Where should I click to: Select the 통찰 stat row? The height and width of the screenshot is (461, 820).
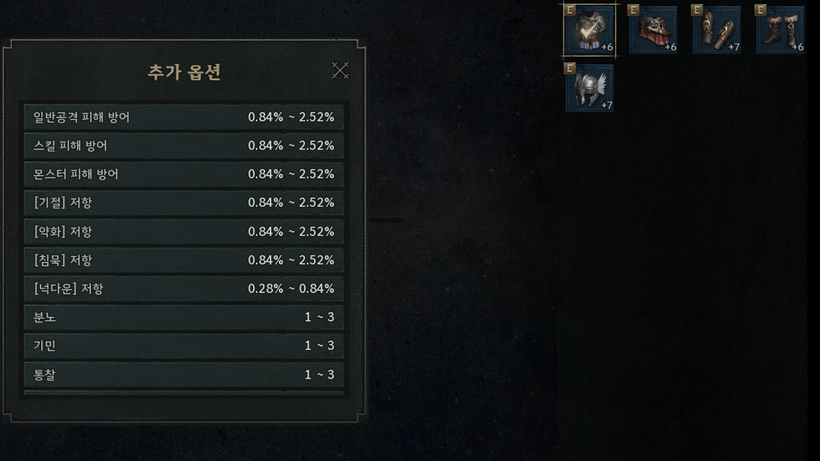(184, 374)
